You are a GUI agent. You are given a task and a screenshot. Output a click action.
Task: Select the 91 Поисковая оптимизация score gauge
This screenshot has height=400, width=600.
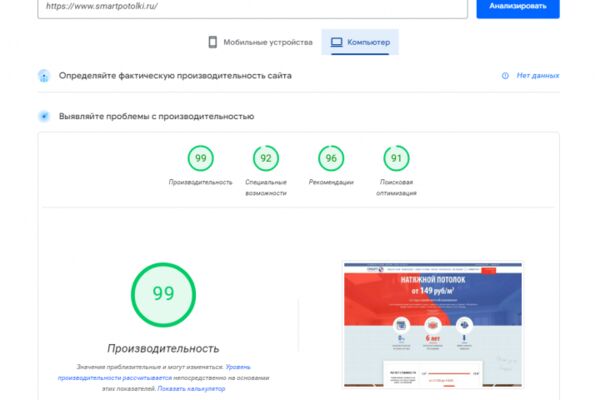pos(396,158)
